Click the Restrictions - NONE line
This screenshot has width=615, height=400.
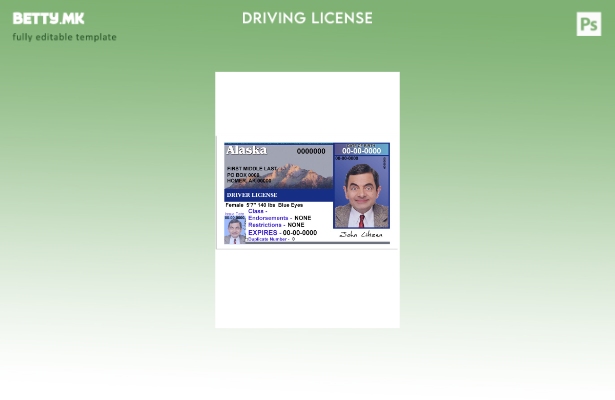pos(276,225)
